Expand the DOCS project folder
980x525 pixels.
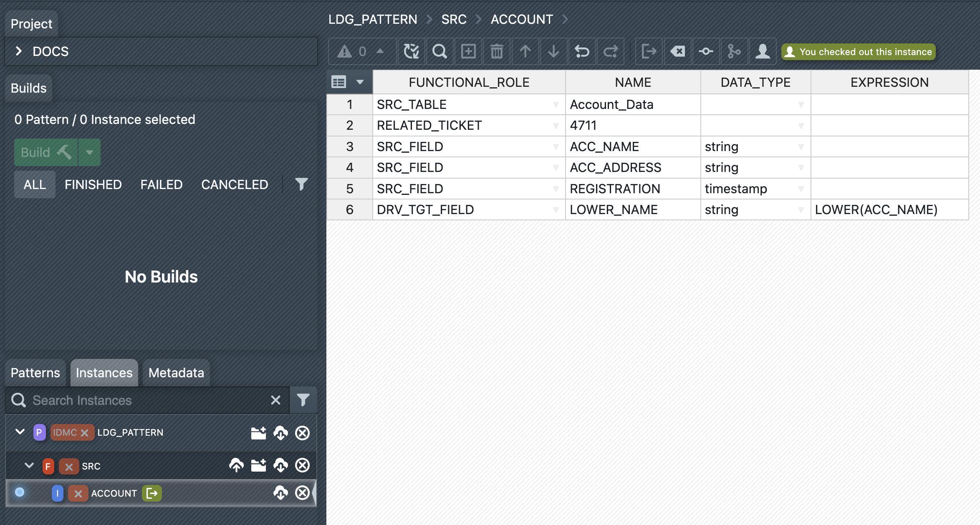19,51
